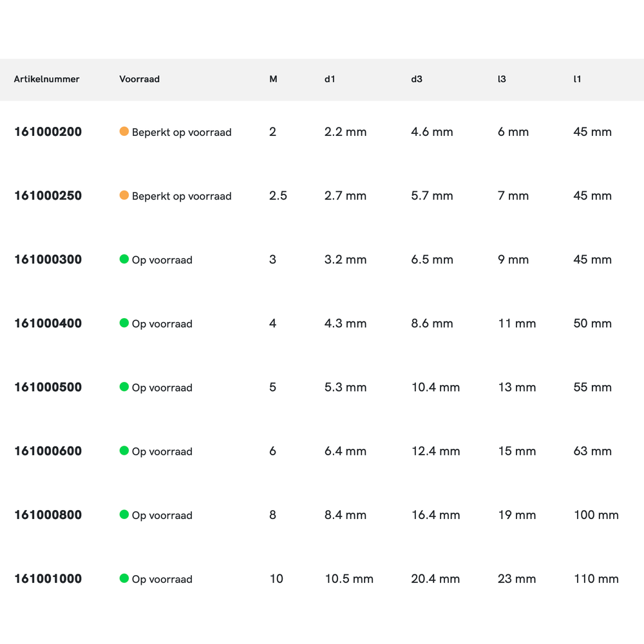Open article 161000300 details

coord(48,260)
